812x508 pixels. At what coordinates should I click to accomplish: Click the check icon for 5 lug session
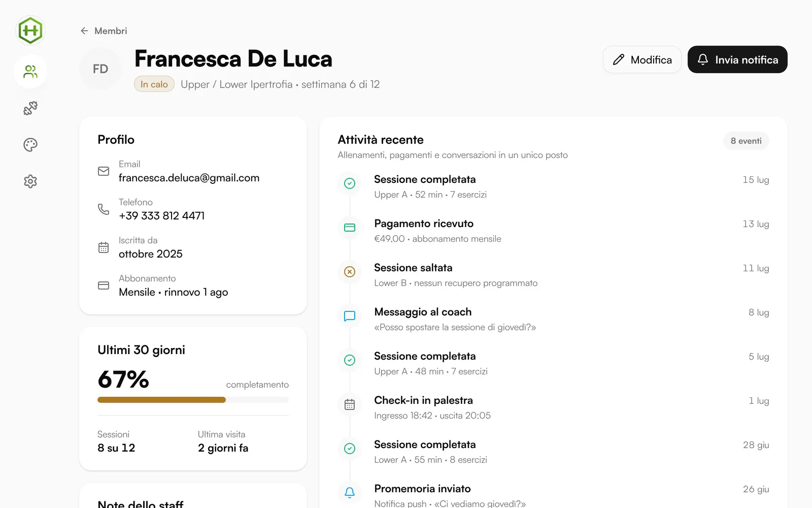(x=350, y=360)
